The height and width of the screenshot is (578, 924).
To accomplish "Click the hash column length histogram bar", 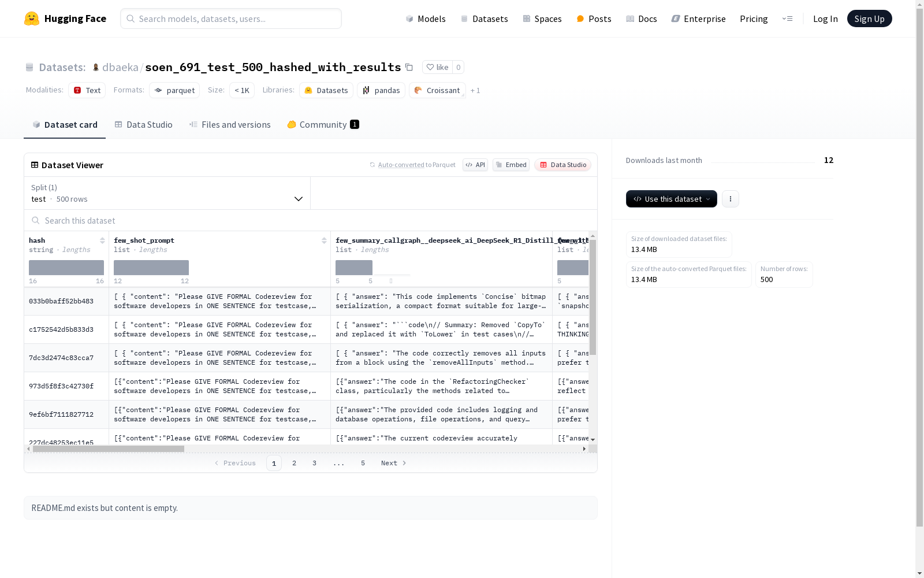I will pyautogui.click(x=66, y=268).
